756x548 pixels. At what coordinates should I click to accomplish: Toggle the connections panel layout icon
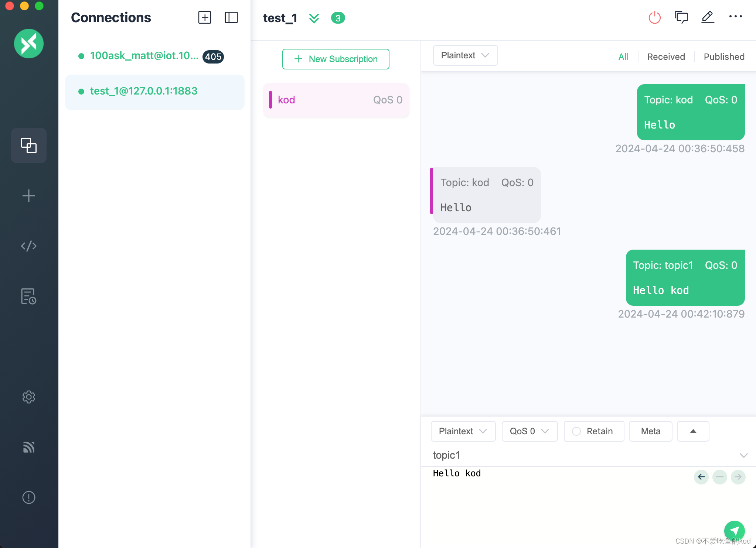[x=231, y=17]
